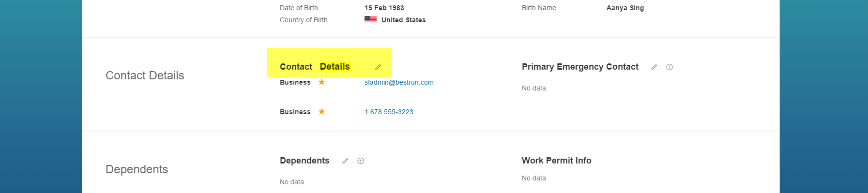
Task: Click the Primary Emergency Contact edit pencil
Action: pos(654,67)
